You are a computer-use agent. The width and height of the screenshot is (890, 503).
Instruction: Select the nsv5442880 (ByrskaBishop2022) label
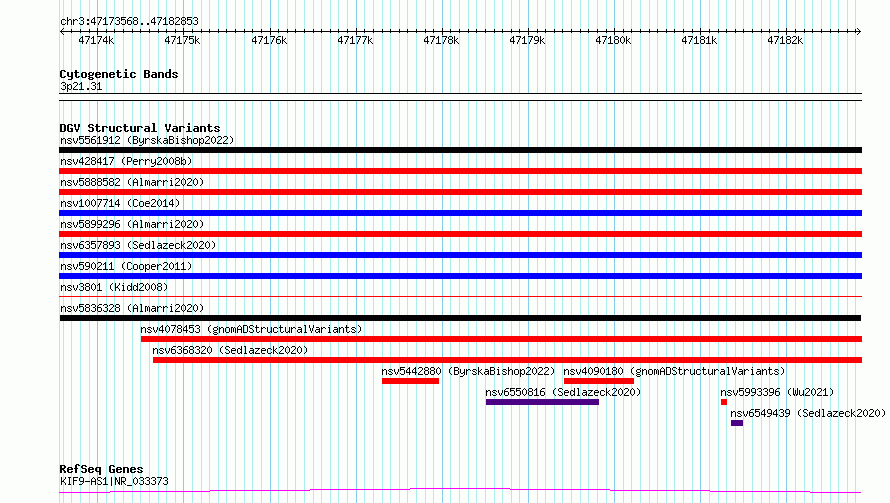coord(468,371)
